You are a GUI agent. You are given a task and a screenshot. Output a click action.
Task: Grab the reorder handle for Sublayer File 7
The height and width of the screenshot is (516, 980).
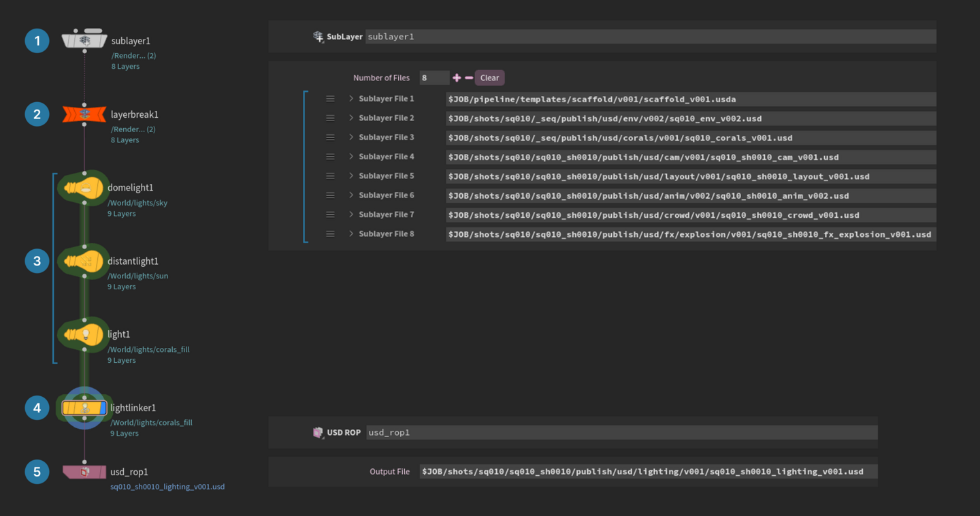(x=330, y=214)
